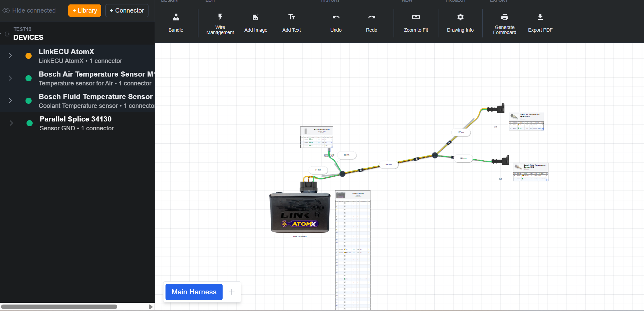Image resolution: width=644 pixels, height=311 pixels.
Task: Export the drawing as PDF
Action: (540, 23)
